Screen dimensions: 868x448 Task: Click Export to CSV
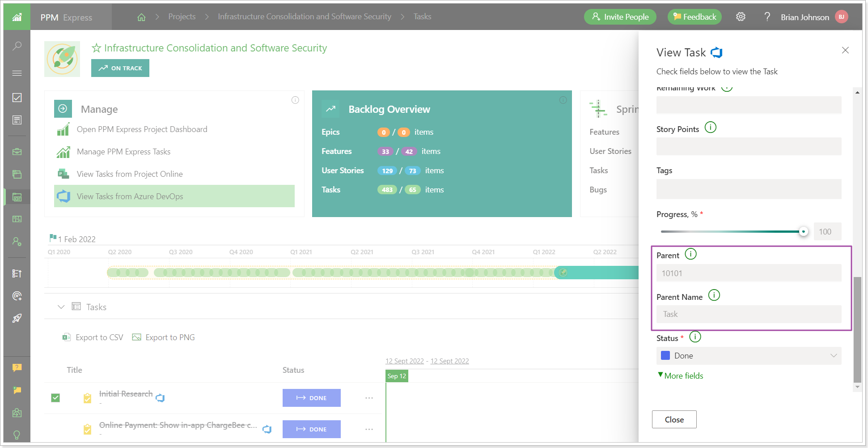pos(93,337)
